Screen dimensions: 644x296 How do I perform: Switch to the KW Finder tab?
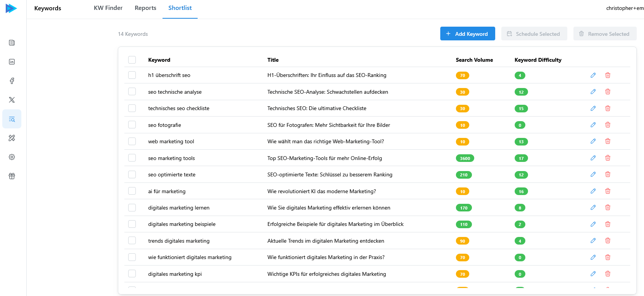108,8
